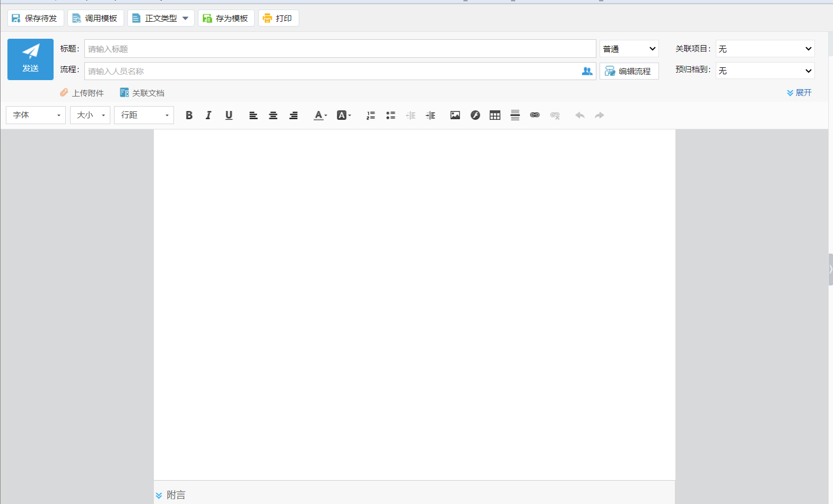Open the 大小 font size dropdown

[90, 115]
